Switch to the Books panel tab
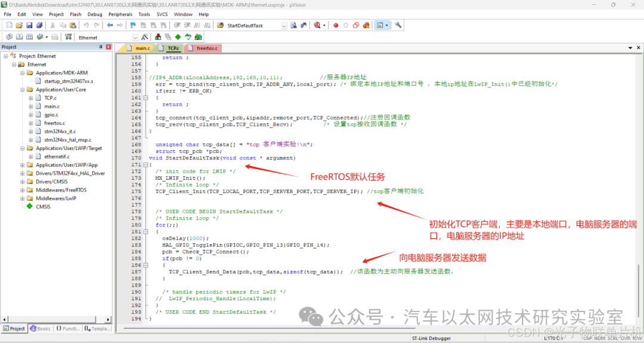The height and width of the screenshot is (343, 644). [x=41, y=328]
